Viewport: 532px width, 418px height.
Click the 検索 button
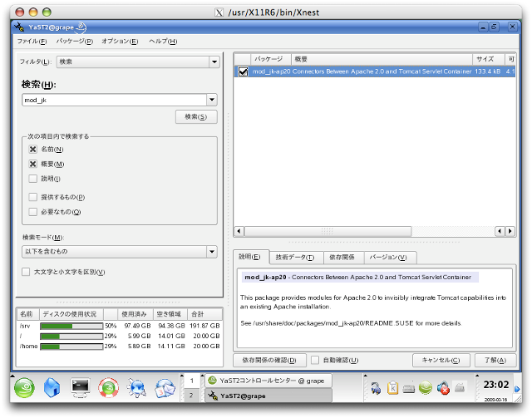[196, 117]
